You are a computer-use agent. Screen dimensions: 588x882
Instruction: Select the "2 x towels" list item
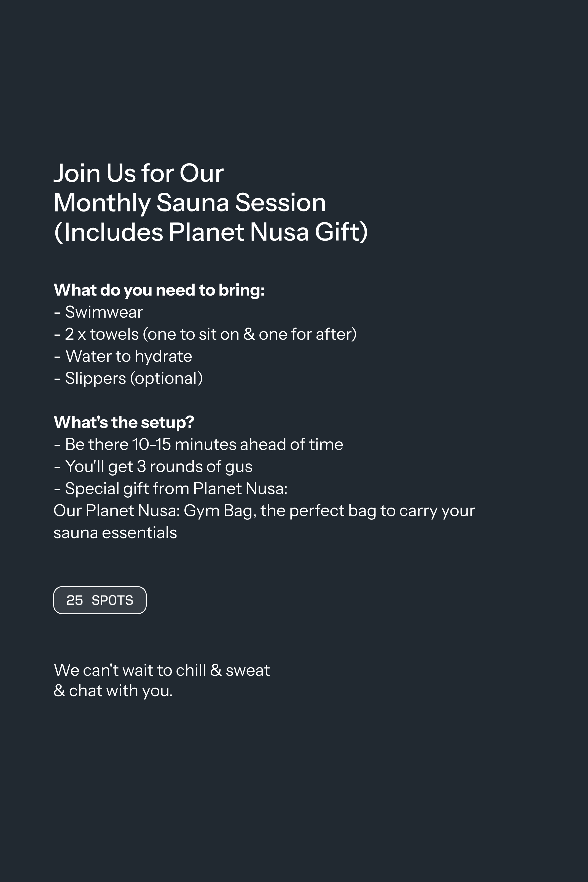click(205, 334)
